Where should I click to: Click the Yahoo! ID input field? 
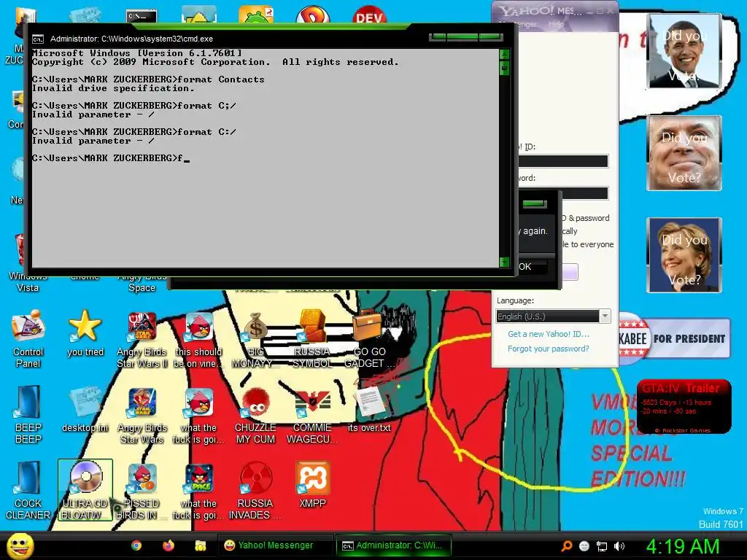point(563,161)
